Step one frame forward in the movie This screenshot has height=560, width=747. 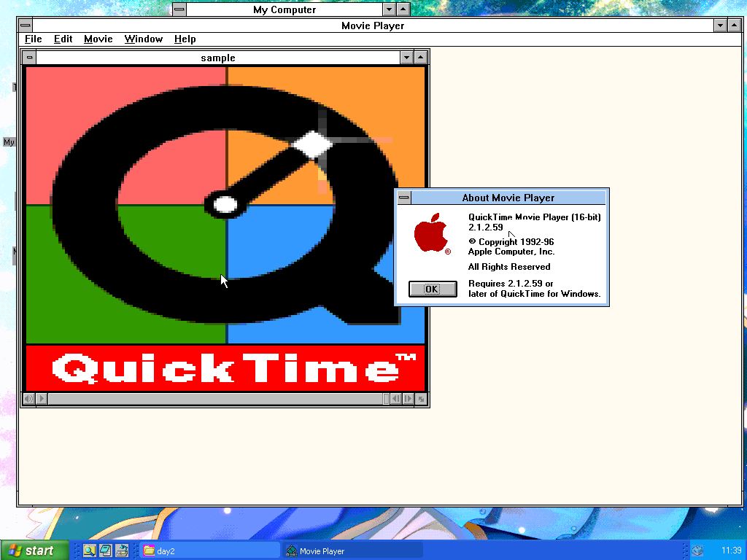click(408, 399)
